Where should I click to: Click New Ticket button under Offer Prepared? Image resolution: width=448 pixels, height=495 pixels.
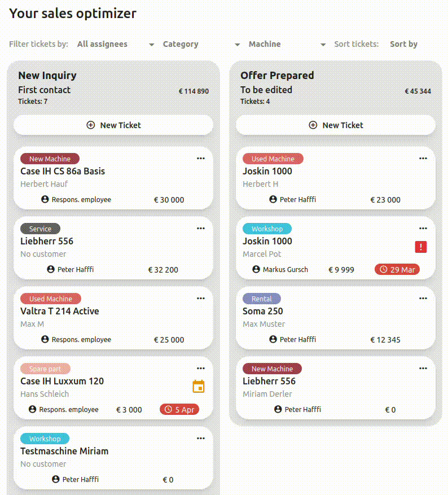click(x=336, y=125)
